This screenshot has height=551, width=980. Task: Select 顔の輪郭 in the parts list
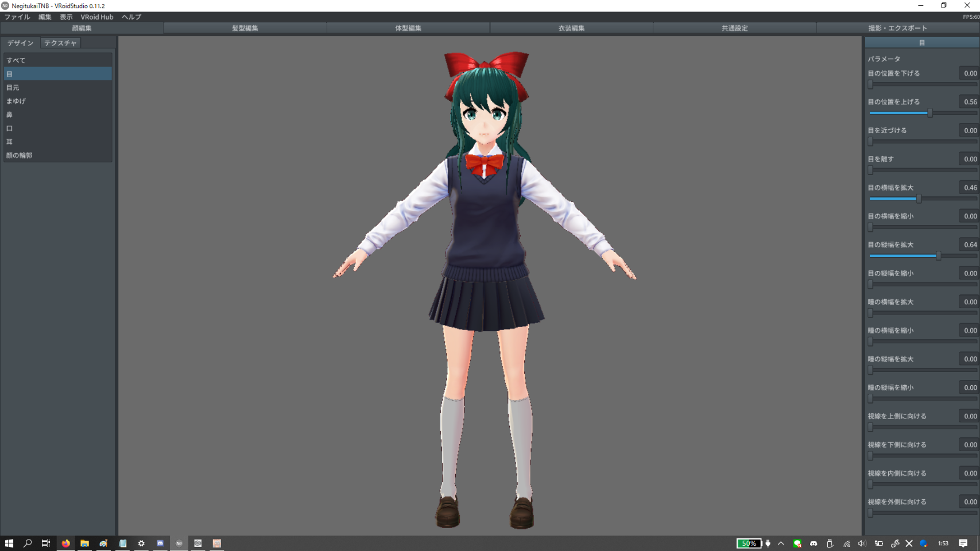tap(20, 156)
